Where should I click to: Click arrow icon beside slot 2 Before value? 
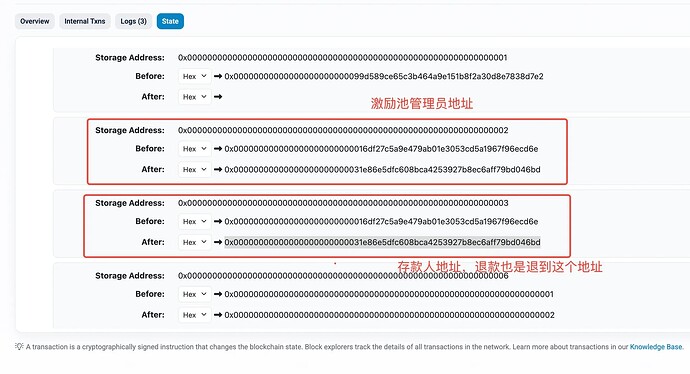tap(218, 149)
